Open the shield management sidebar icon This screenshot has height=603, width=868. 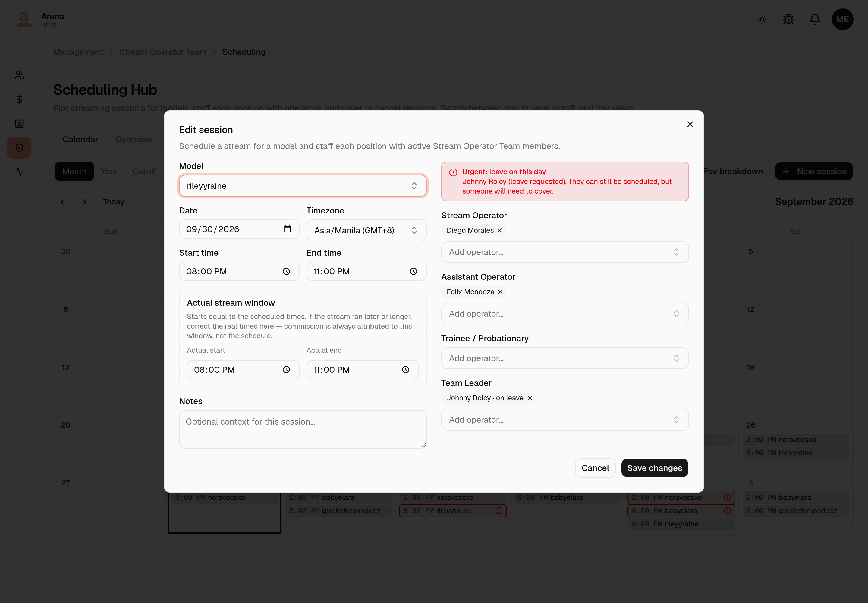click(x=19, y=148)
